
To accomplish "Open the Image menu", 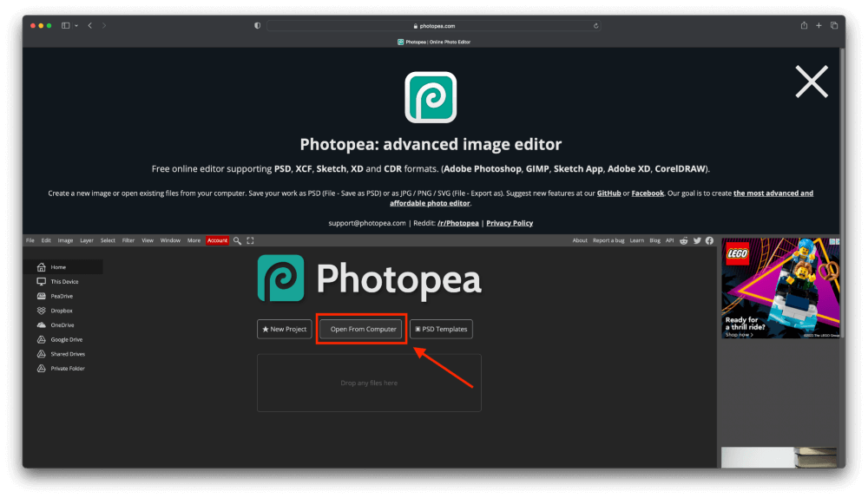I will pyautogui.click(x=65, y=240).
